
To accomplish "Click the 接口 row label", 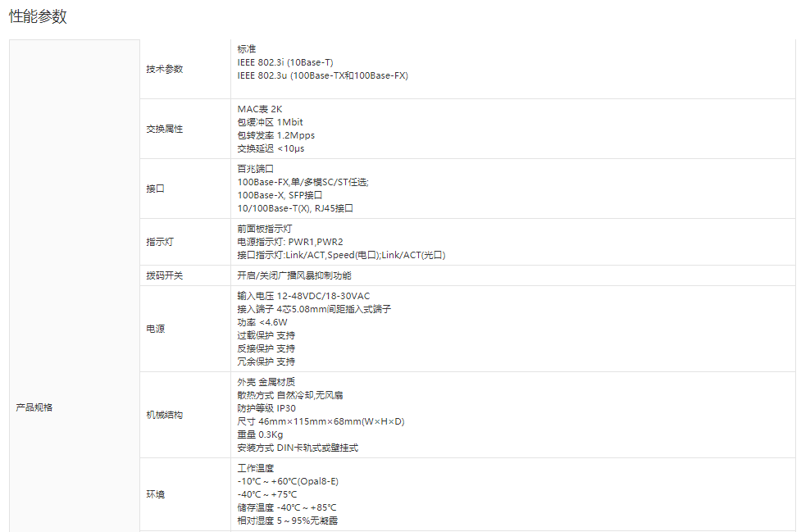I will point(155,189).
